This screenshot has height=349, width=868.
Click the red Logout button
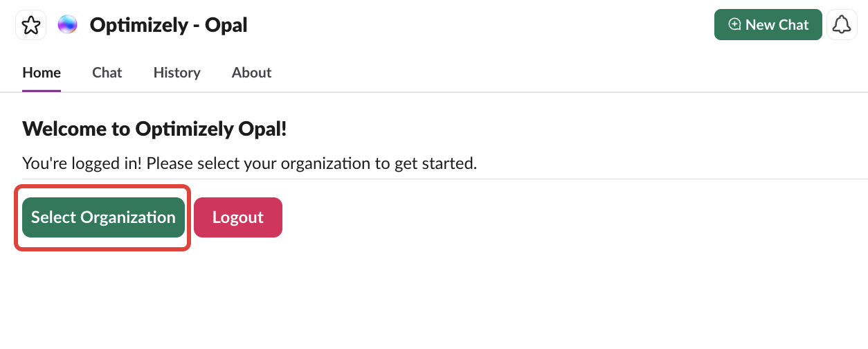point(238,217)
